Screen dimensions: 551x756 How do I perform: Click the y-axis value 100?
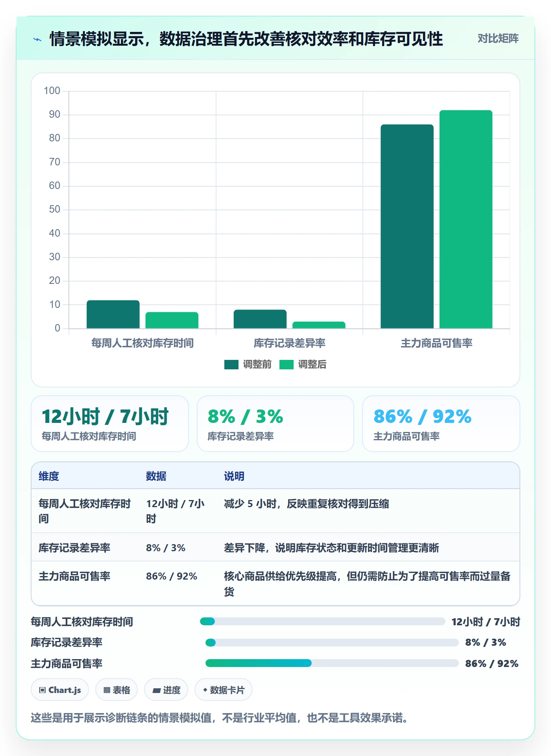52,91
